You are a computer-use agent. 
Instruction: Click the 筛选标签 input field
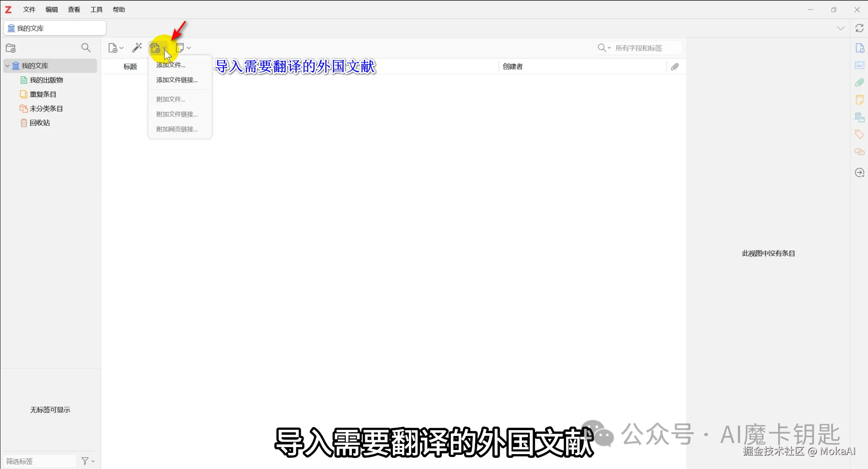point(39,460)
